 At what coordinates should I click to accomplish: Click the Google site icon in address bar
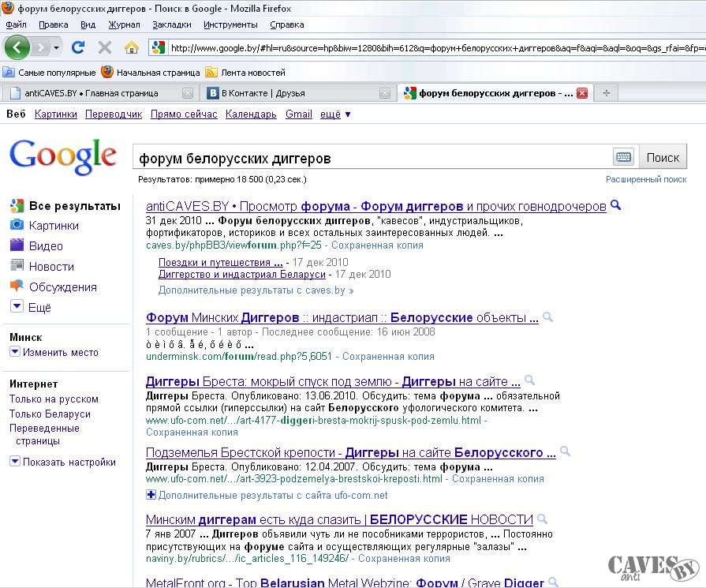(x=159, y=47)
